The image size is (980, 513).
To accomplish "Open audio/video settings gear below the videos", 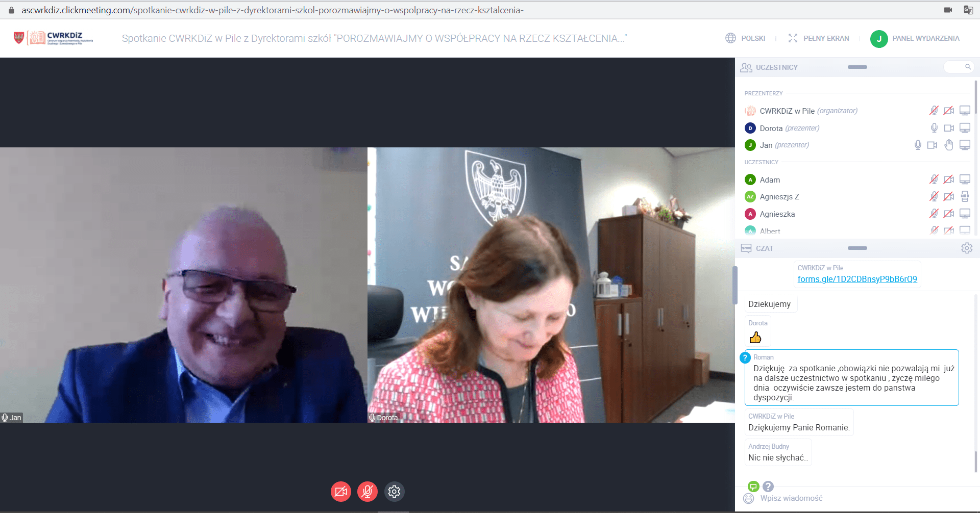I will coord(394,492).
